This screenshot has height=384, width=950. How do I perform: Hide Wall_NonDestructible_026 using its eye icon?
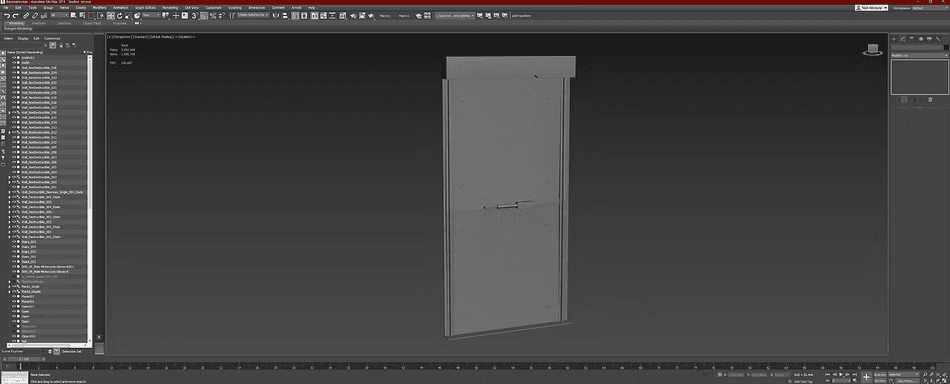point(14,68)
